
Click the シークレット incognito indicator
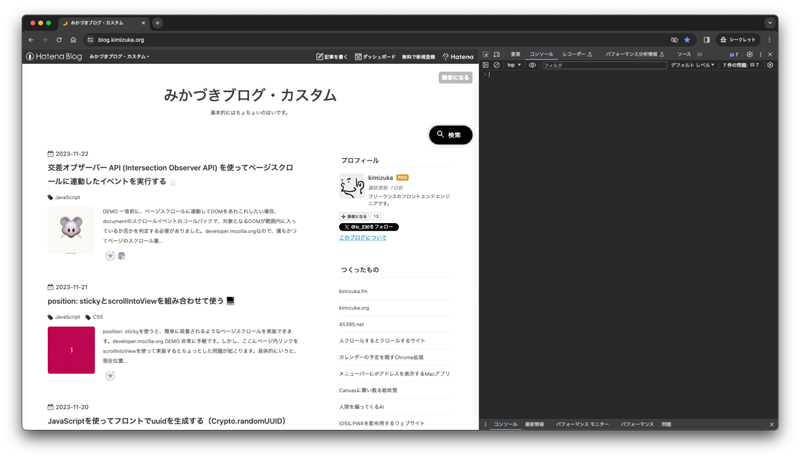tap(738, 40)
